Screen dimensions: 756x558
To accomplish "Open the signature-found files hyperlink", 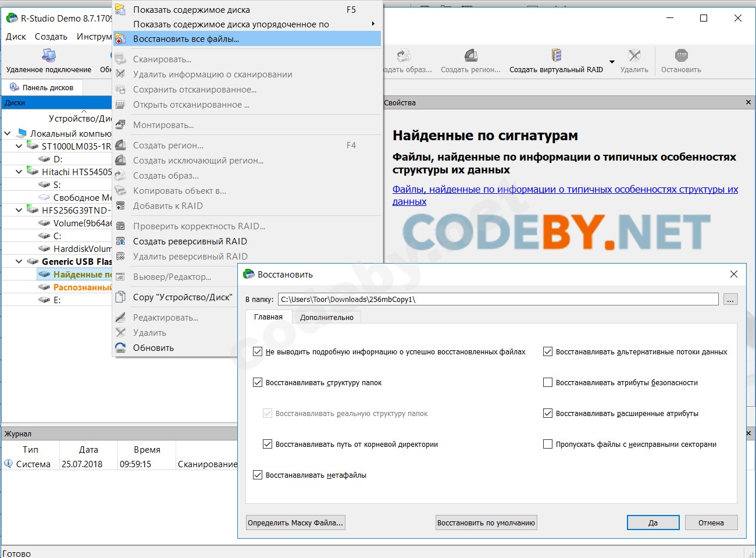I will tap(565, 196).
